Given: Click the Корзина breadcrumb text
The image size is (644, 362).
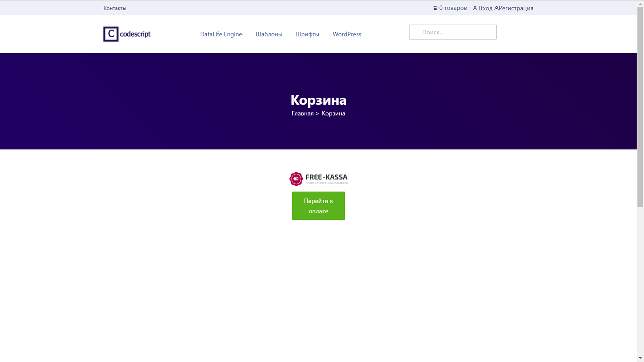Looking at the screenshot, I should pos(333,113).
